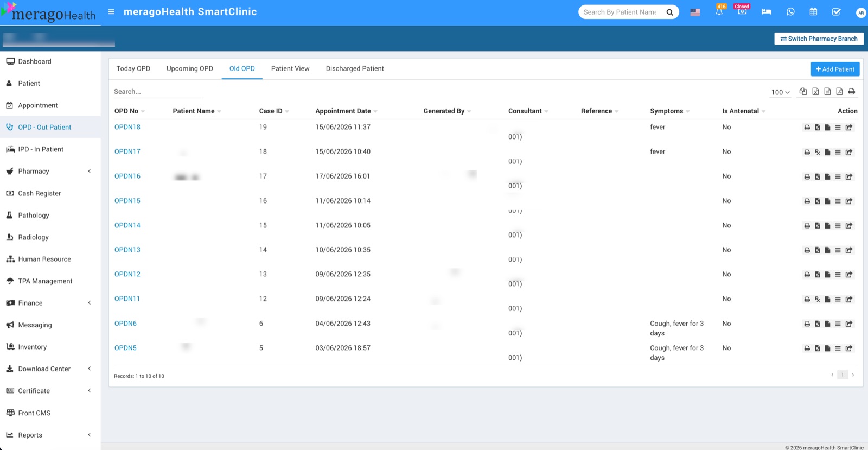
Task: Switch to the Today OPD tab
Action: point(133,68)
